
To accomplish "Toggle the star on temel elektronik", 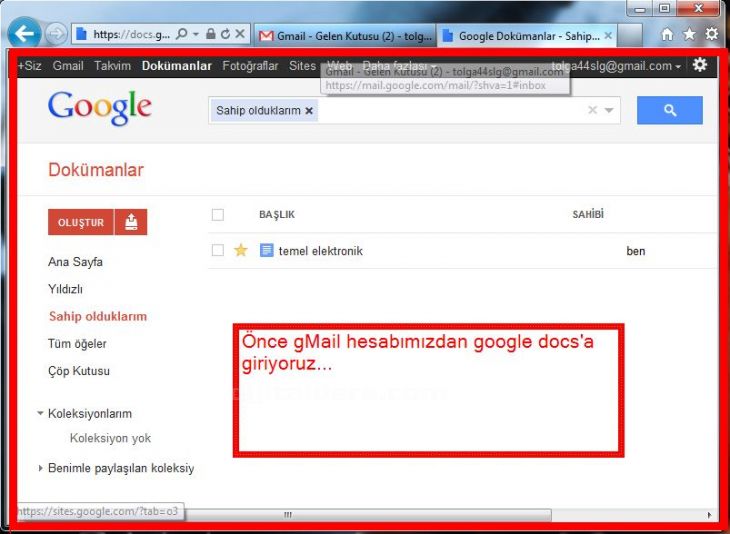I will click(x=241, y=250).
